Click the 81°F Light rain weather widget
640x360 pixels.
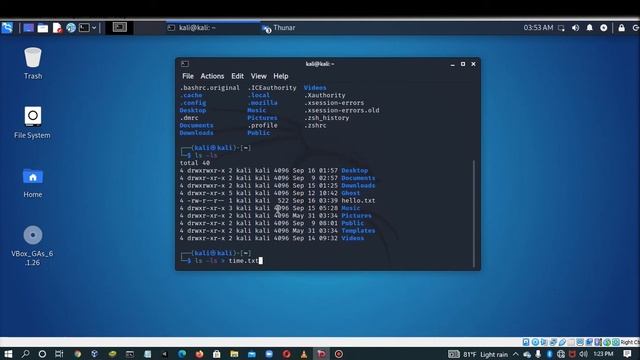pyautogui.click(x=478, y=354)
